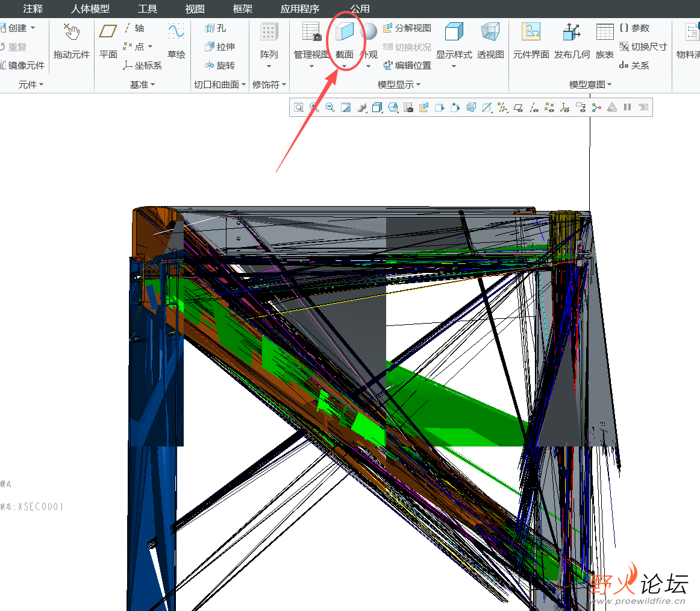
Task: Open the 草绘 (Sketch) tool
Action: pos(176,40)
